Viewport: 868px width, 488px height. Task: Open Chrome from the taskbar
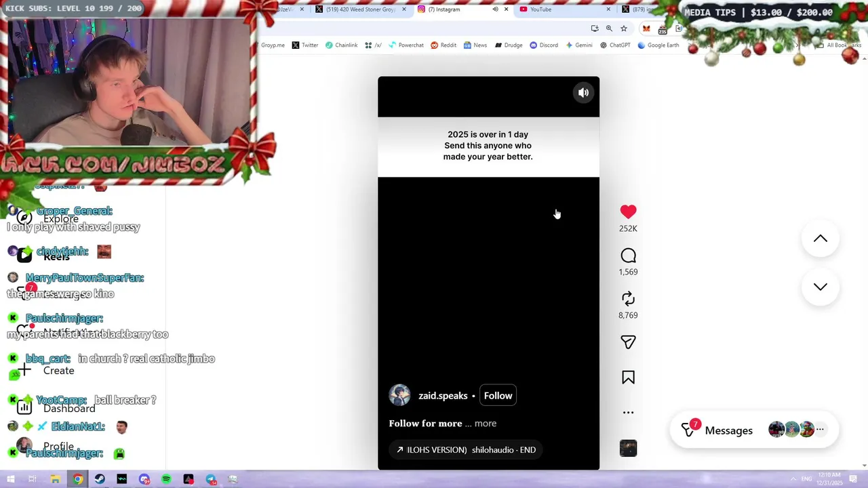coord(78,479)
